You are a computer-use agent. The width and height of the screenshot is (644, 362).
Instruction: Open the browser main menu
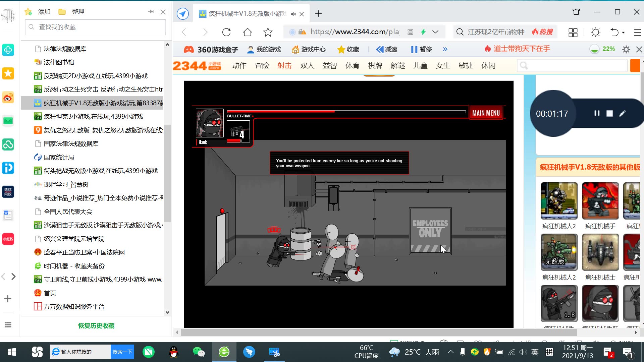pos(637,33)
